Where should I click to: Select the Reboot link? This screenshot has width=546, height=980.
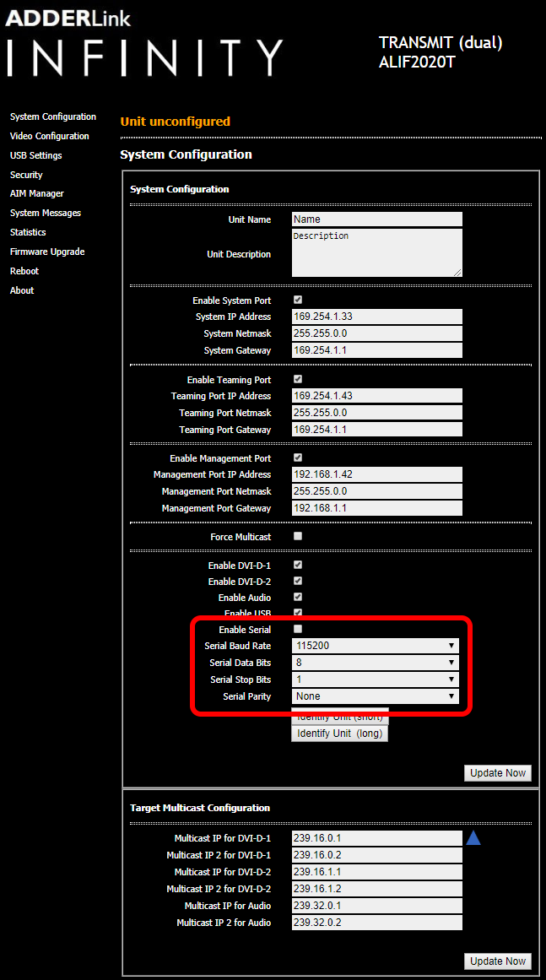pyautogui.click(x=24, y=271)
